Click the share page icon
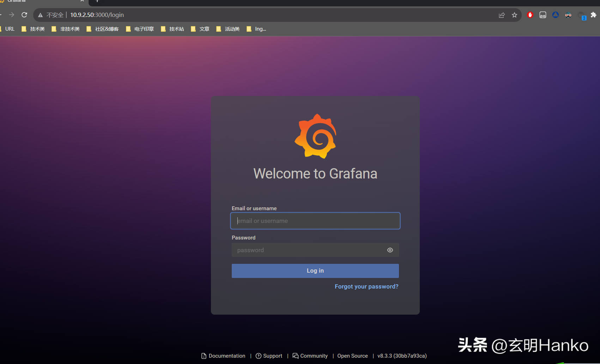The image size is (600, 364). coord(502,15)
